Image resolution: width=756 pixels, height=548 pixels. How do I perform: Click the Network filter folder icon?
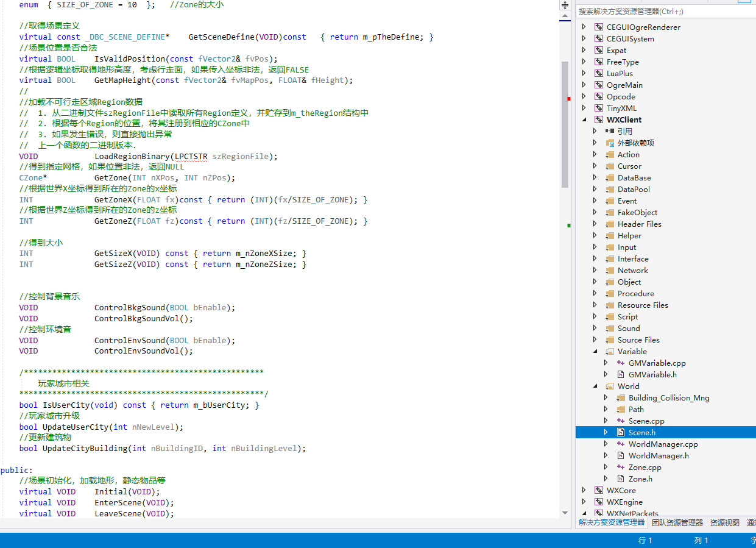tap(610, 270)
